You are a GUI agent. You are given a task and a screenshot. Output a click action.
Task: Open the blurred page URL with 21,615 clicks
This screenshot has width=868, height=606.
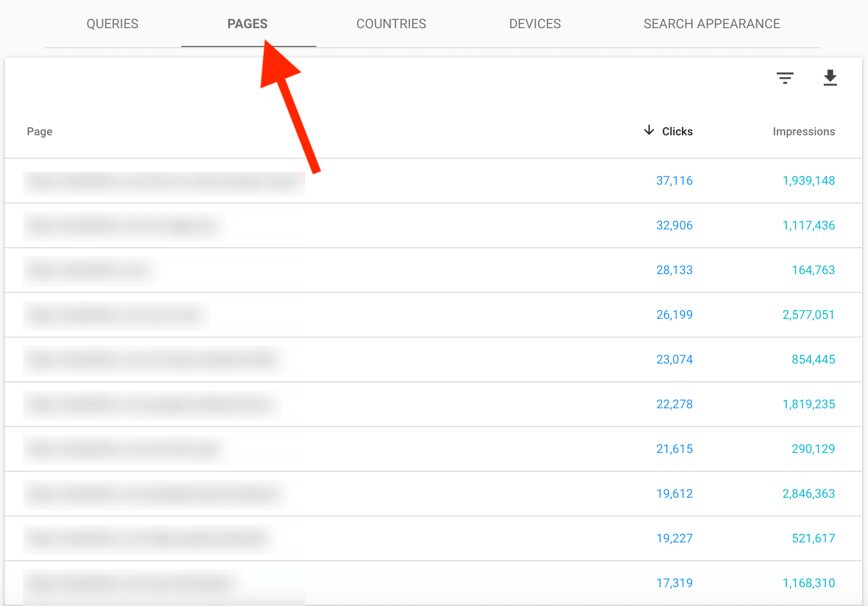[x=124, y=449]
